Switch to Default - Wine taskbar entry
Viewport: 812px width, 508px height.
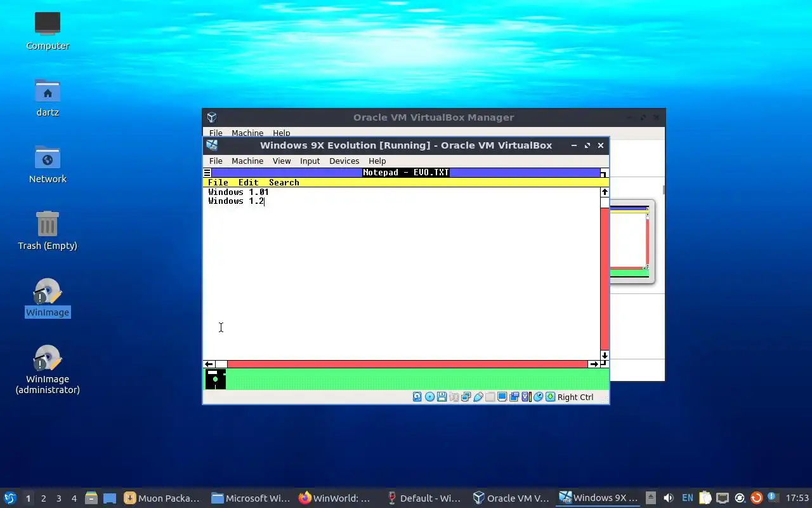(x=424, y=498)
